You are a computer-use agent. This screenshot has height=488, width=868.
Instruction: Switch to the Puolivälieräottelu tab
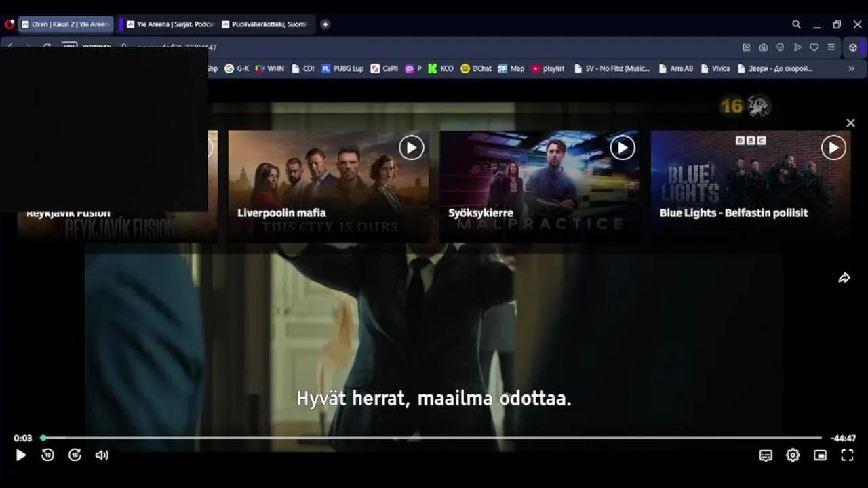264,24
